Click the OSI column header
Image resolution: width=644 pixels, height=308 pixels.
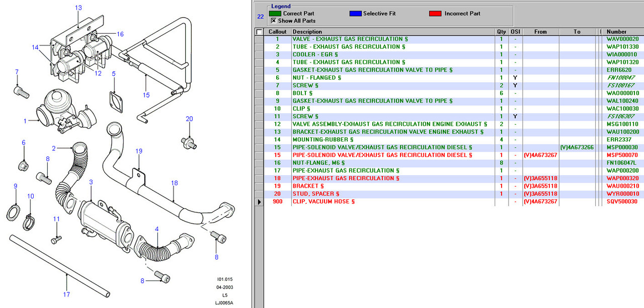pos(515,32)
